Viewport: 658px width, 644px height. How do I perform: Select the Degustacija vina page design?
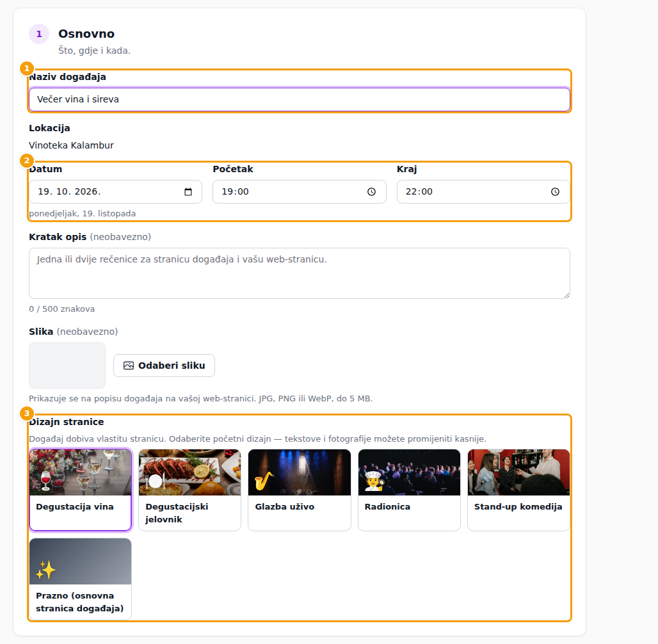coord(80,490)
